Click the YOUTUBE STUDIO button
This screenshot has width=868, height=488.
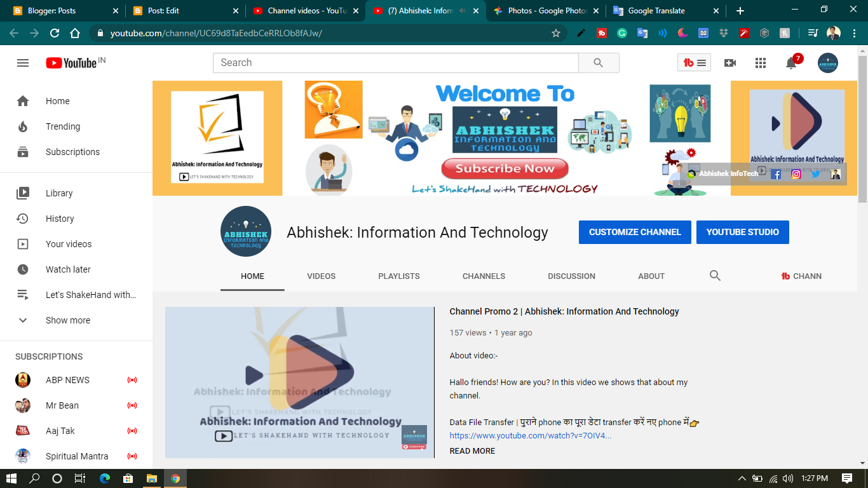743,232
